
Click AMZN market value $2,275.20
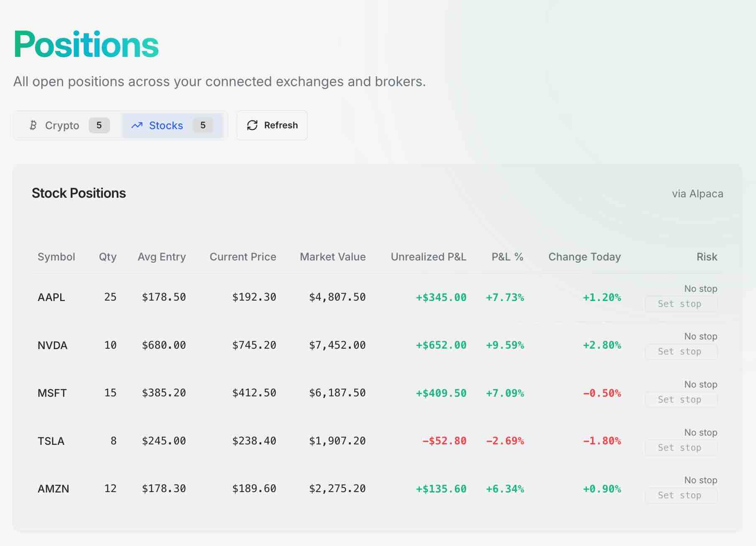pyautogui.click(x=337, y=489)
